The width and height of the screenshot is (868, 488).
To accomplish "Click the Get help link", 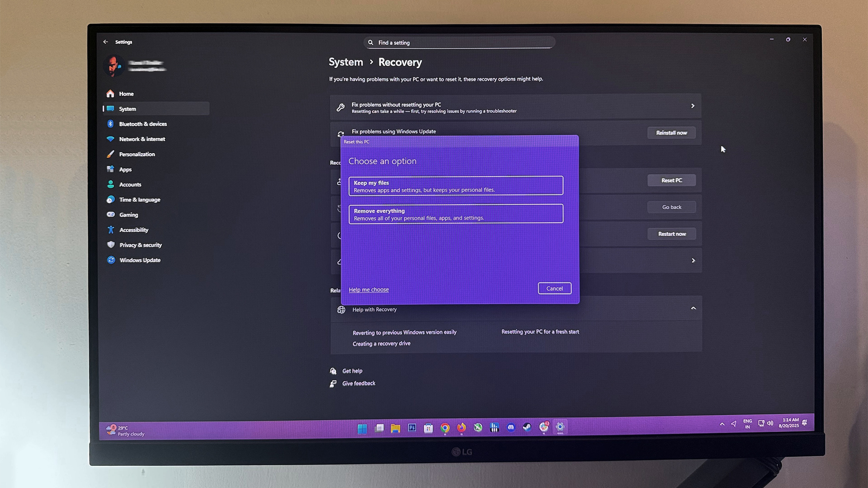I will pos(352,371).
